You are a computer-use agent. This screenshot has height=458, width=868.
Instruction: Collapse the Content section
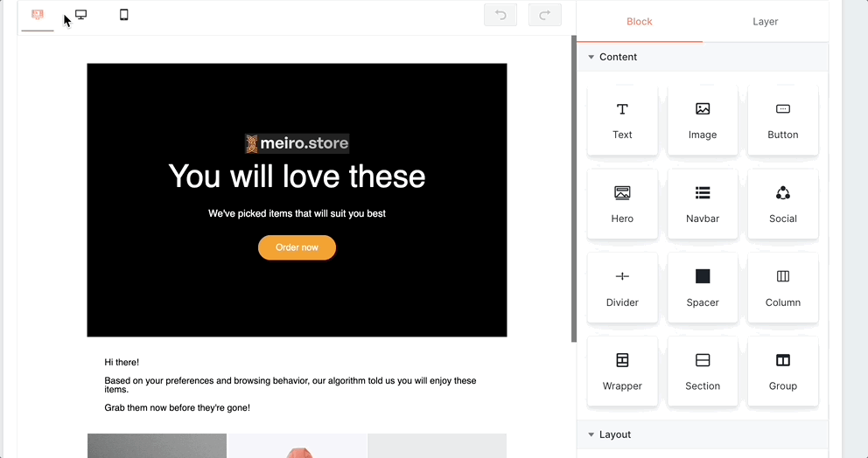coord(703,57)
